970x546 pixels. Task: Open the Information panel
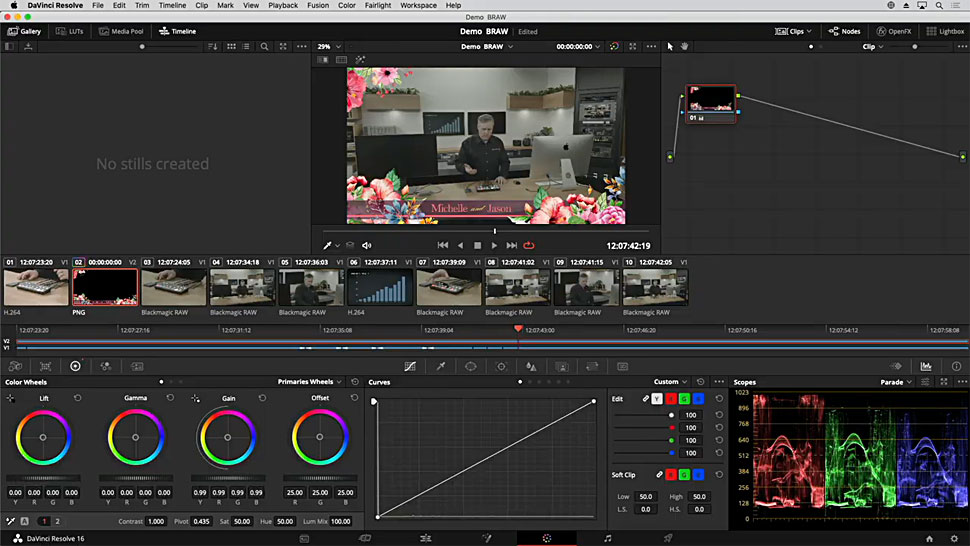[956, 367]
